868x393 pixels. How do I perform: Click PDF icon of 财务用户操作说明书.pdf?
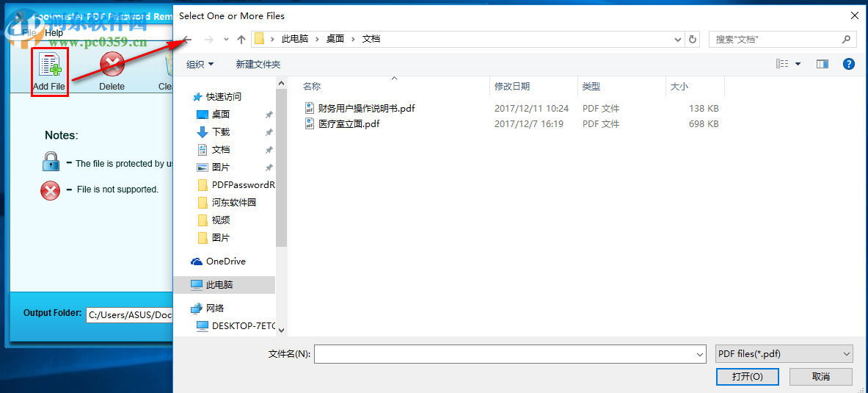310,108
